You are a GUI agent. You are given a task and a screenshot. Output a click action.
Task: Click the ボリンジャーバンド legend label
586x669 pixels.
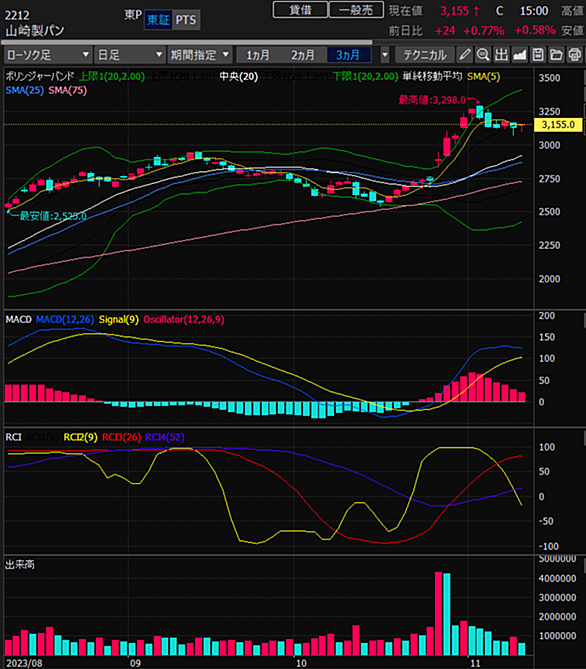[x=40, y=76]
